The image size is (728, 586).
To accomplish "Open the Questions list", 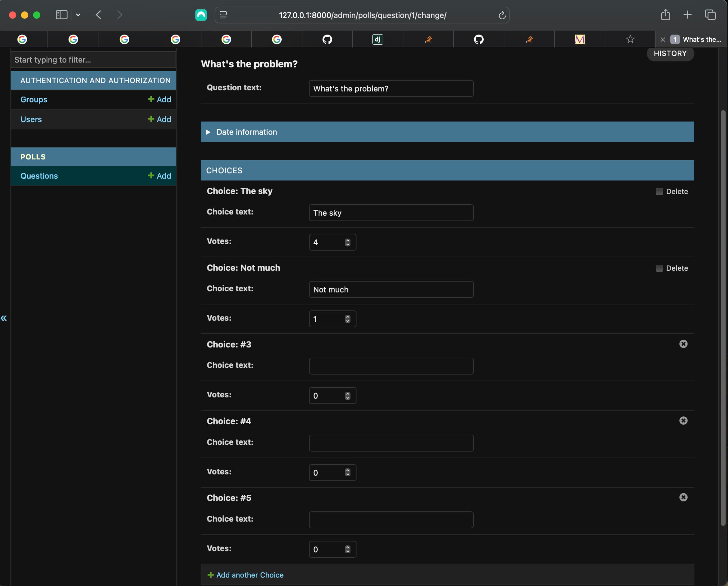I will coord(39,176).
